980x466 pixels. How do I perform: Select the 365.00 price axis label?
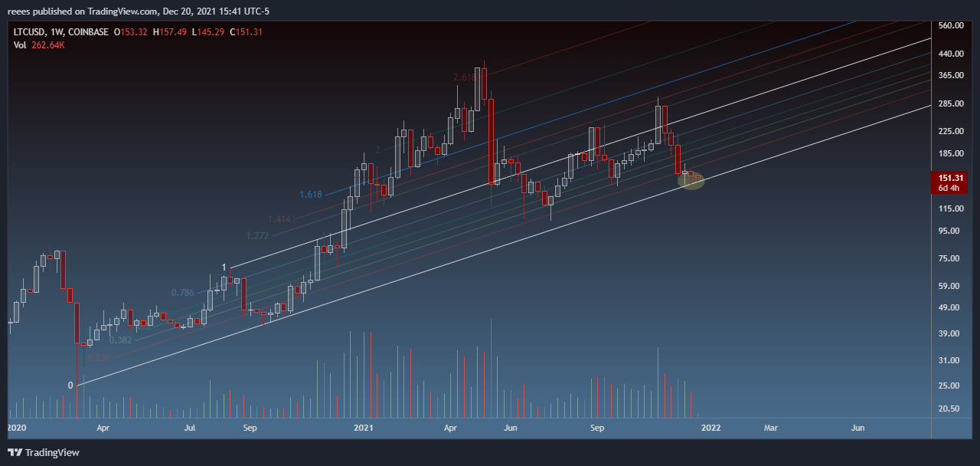(950, 75)
